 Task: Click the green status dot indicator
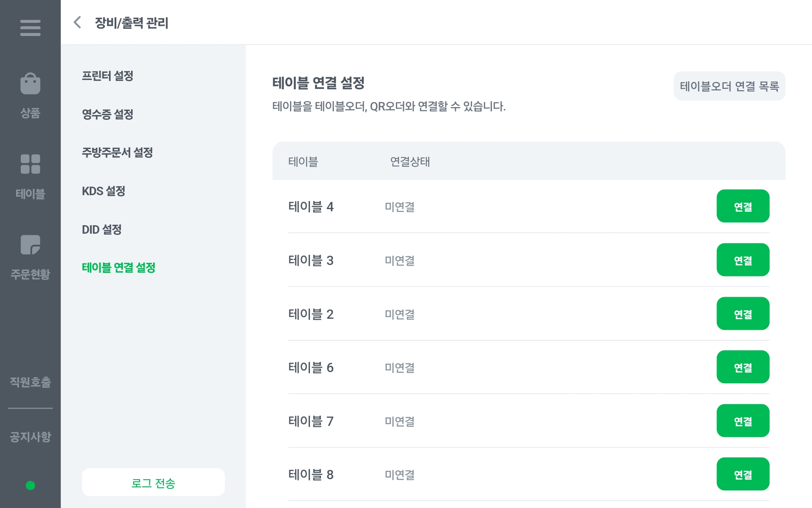30,485
